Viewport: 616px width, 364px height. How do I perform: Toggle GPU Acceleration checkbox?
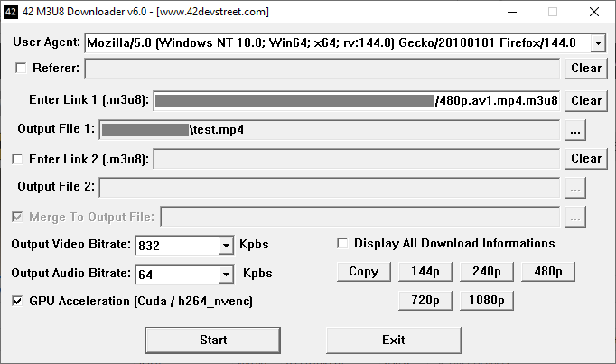17,301
